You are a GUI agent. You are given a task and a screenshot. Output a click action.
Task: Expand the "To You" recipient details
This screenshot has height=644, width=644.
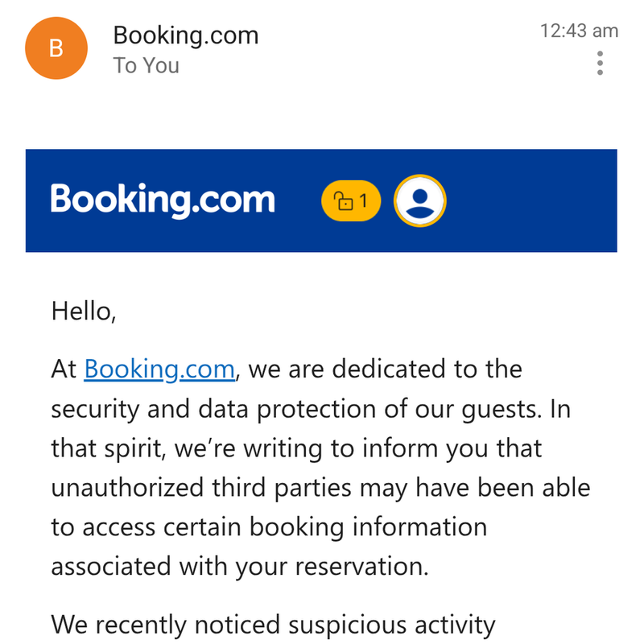[146, 66]
